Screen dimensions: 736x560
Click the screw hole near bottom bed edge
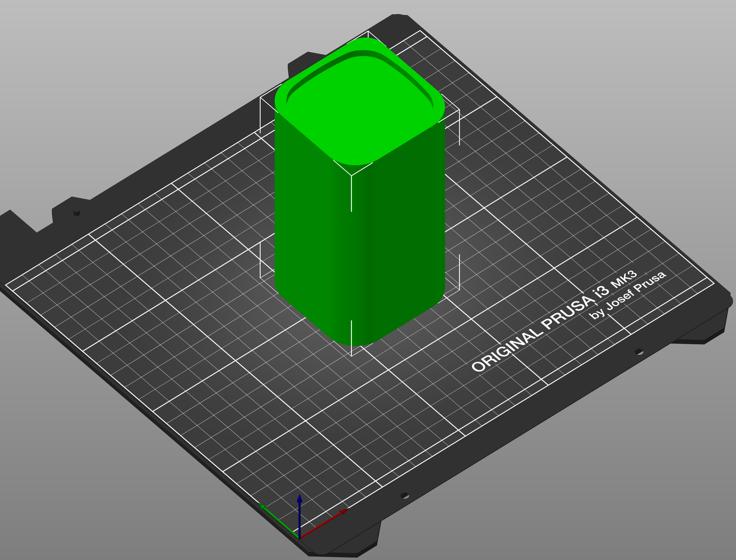coord(404,496)
